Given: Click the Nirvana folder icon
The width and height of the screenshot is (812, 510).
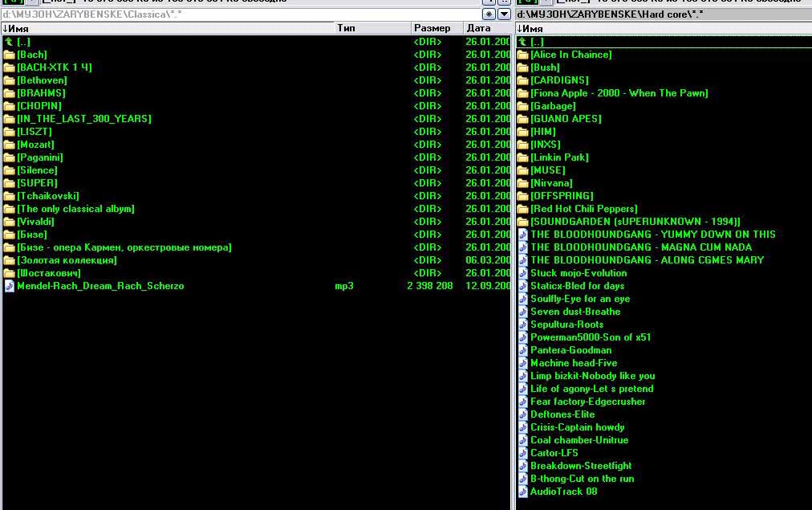Looking at the screenshot, I should pos(522,183).
